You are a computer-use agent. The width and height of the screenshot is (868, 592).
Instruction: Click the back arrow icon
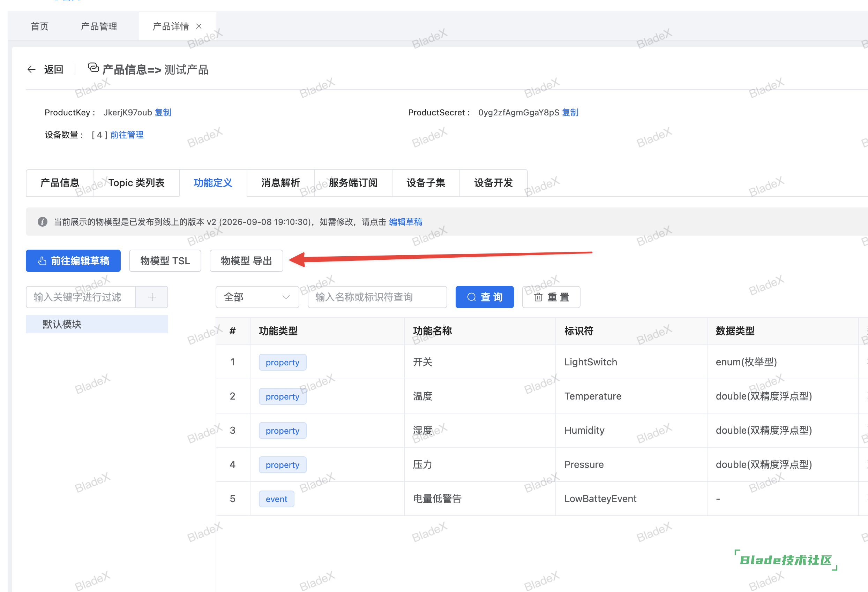[31, 69]
